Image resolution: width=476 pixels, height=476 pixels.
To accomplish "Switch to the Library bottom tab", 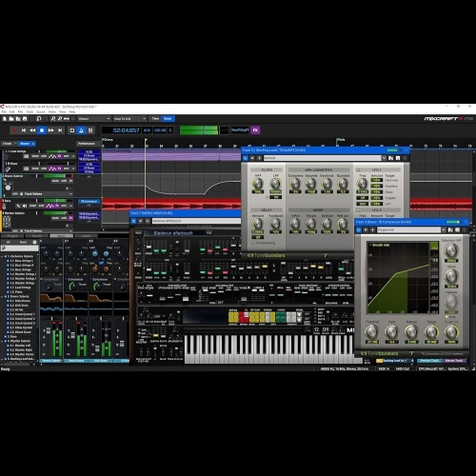I will [86, 236].
